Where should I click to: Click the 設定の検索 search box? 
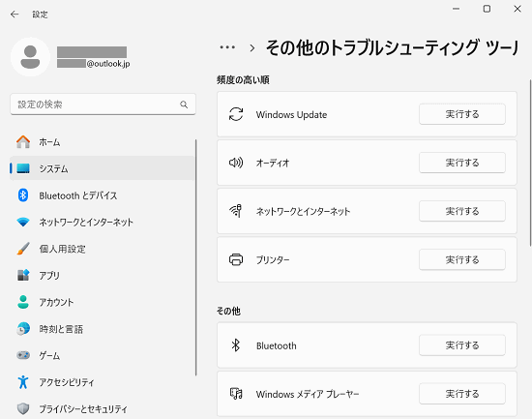pyautogui.click(x=103, y=105)
